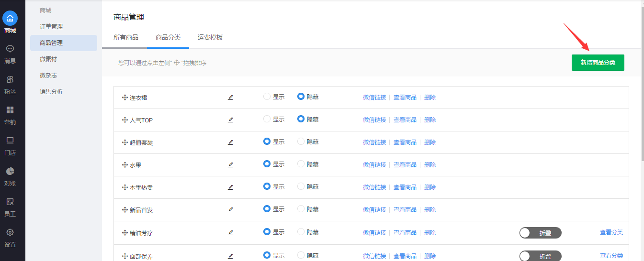This screenshot has width=644, height=261.
Task: Open the 消息 messages icon
Action: pyautogui.click(x=10, y=49)
